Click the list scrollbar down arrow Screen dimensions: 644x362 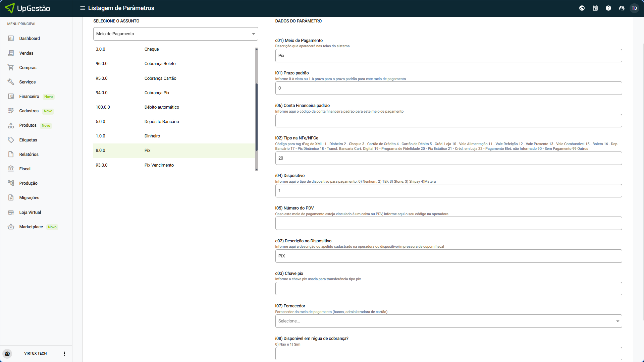click(x=257, y=170)
